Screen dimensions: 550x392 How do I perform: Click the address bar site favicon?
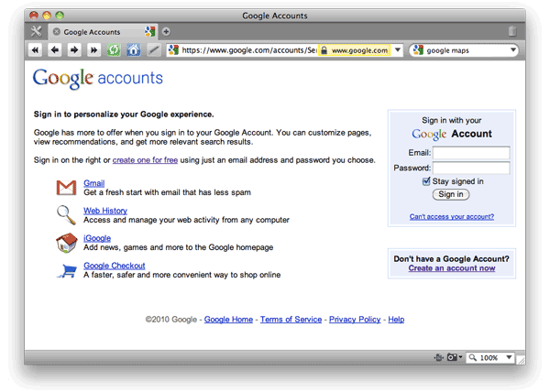173,50
